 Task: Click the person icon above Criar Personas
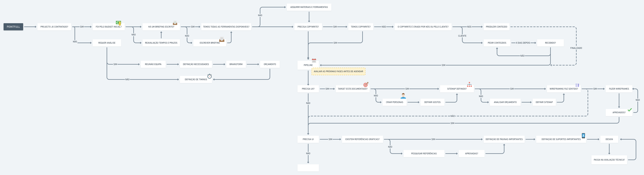coord(403,96)
